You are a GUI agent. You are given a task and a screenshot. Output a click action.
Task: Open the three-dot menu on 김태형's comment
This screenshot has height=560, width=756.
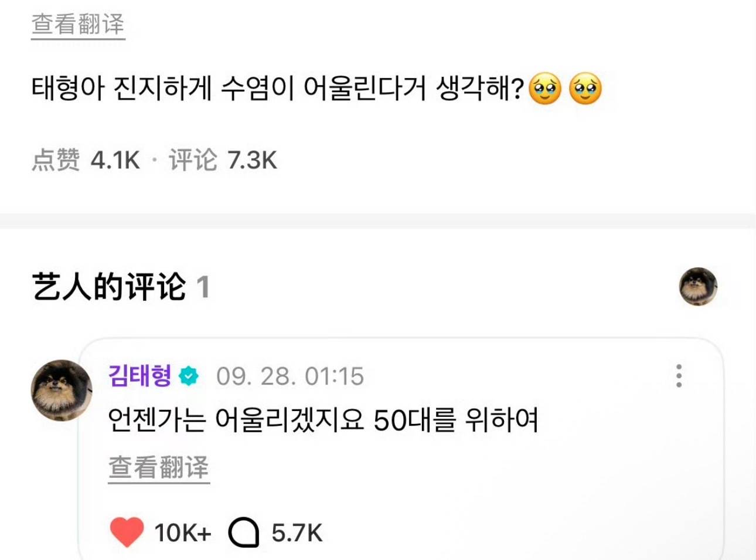pyautogui.click(x=679, y=376)
